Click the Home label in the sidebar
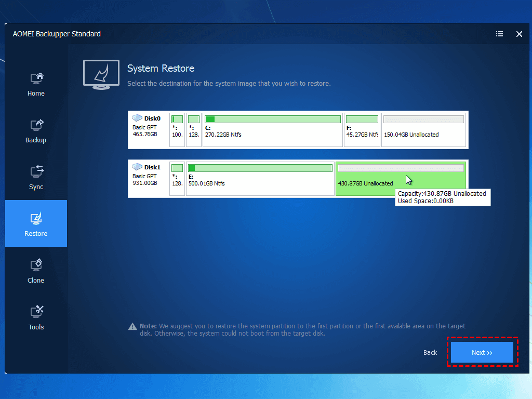This screenshot has width=532, height=399. [x=36, y=94]
